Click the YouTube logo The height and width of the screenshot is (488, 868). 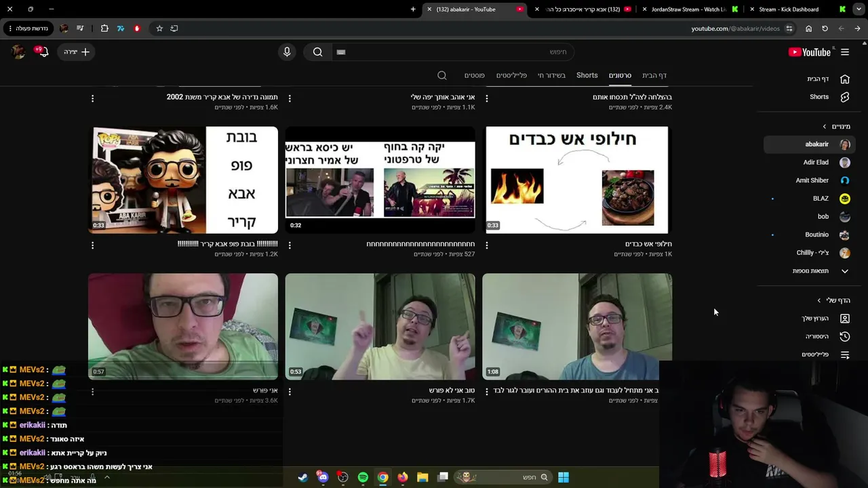tap(810, 52)
